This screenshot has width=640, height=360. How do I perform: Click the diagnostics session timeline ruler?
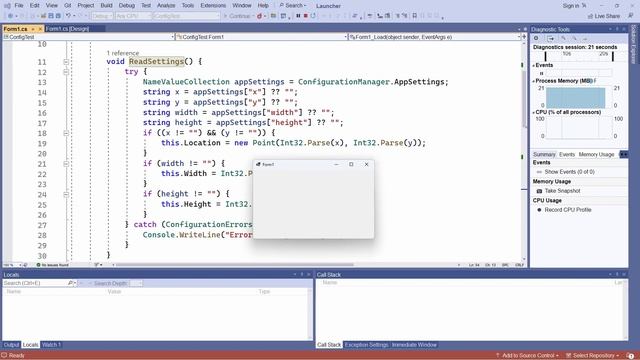click(x=579, y=55)
